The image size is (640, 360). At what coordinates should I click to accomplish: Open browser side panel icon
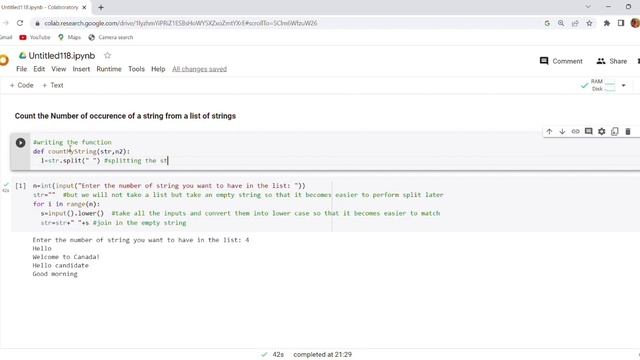[x=621, y=23]
